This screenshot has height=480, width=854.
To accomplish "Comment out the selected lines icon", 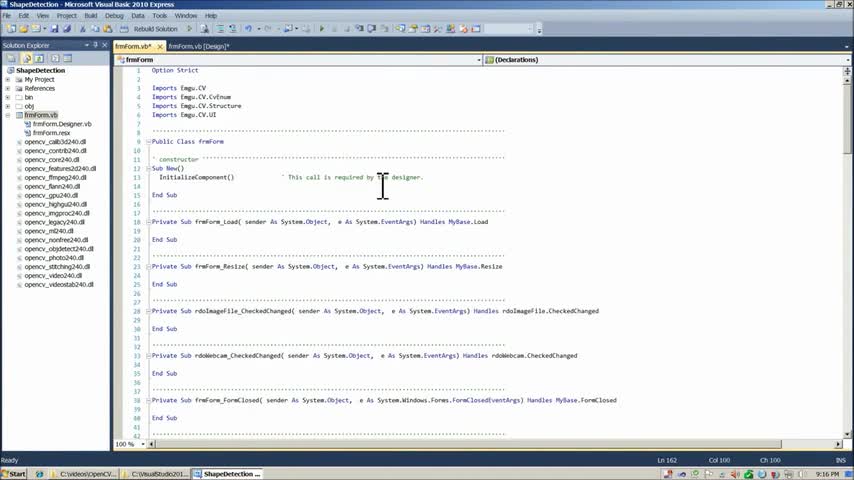I will tap(220, 29).
